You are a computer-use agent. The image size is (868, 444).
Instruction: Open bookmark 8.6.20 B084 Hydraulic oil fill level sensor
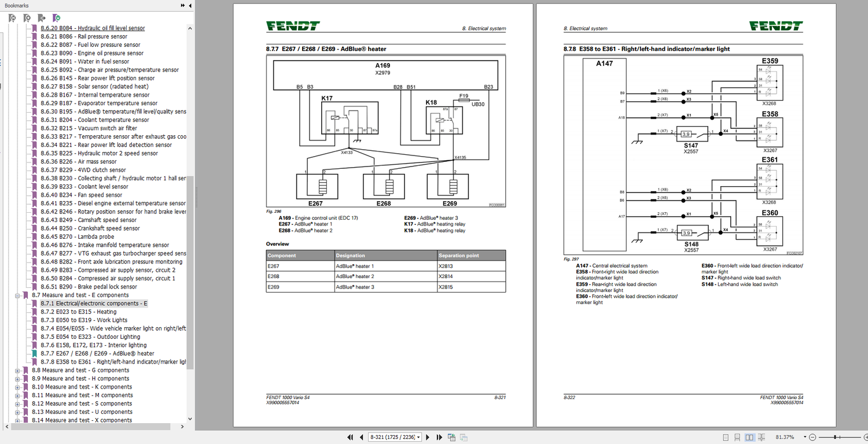[x=93, y=28]
